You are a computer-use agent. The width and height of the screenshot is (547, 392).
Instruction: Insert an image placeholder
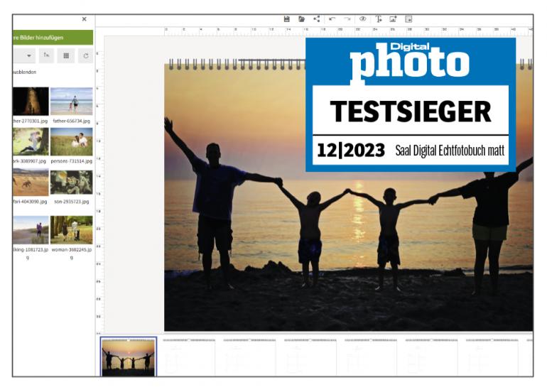(x=394, y=19)
